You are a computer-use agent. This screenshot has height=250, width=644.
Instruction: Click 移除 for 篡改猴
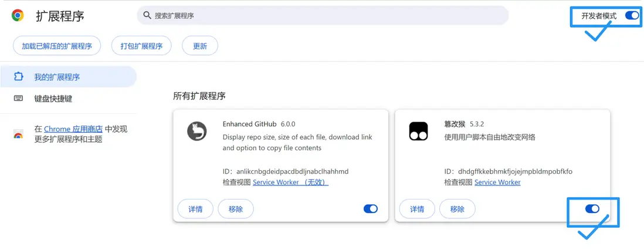point(457,209)
